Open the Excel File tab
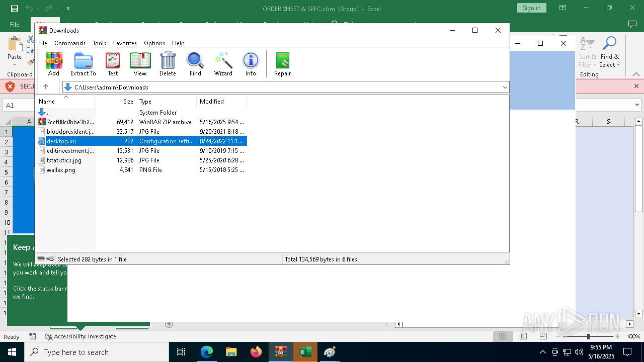 (x=15, y=24)
